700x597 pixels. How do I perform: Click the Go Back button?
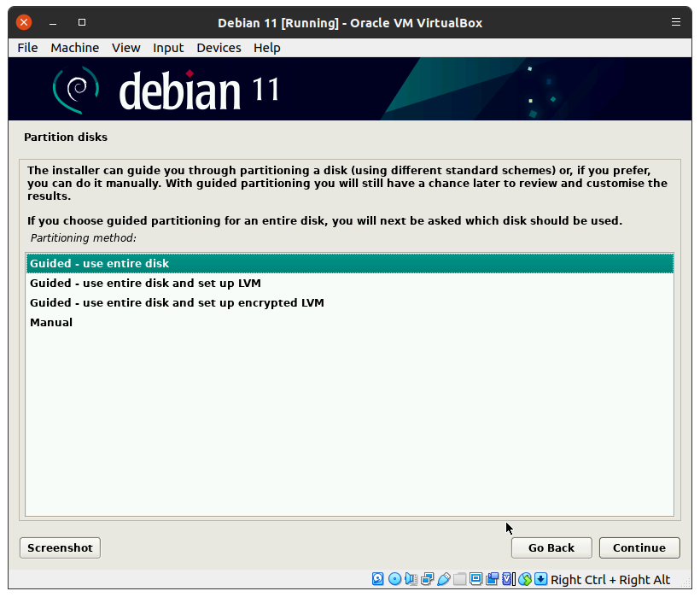coord(551,548)
